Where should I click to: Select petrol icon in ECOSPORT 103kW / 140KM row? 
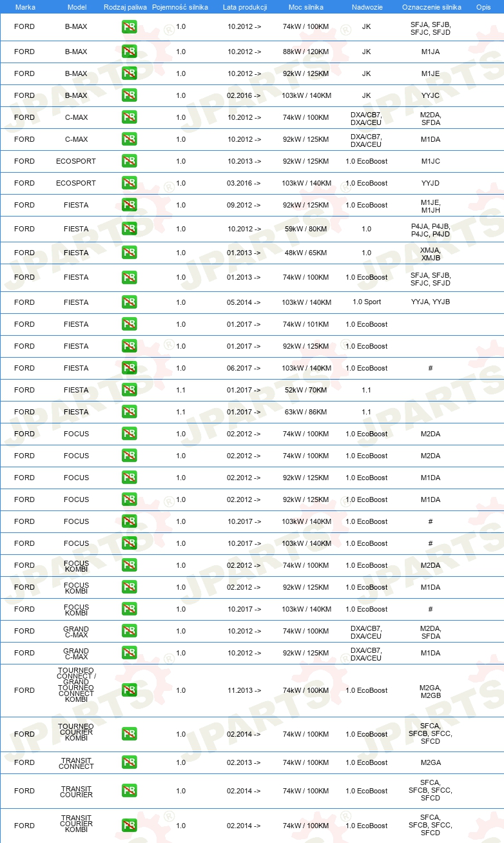click(x=130, y=183)
